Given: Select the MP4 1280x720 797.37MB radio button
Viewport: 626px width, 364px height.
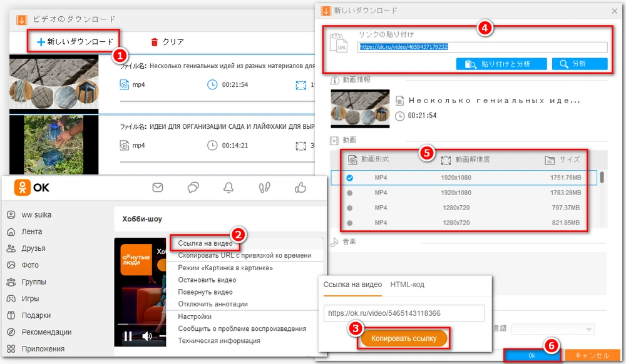Looking at the screenshot, I should click(x=350, y=208).
